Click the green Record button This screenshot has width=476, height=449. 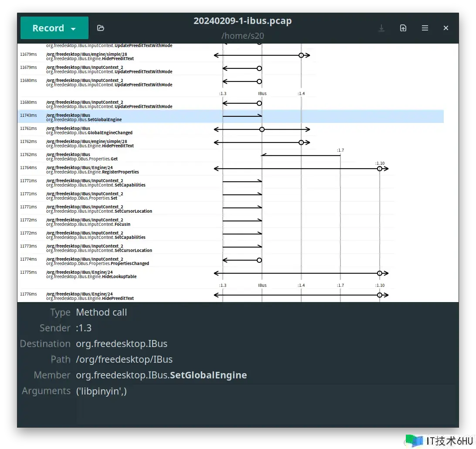click(x=48, y=28)
